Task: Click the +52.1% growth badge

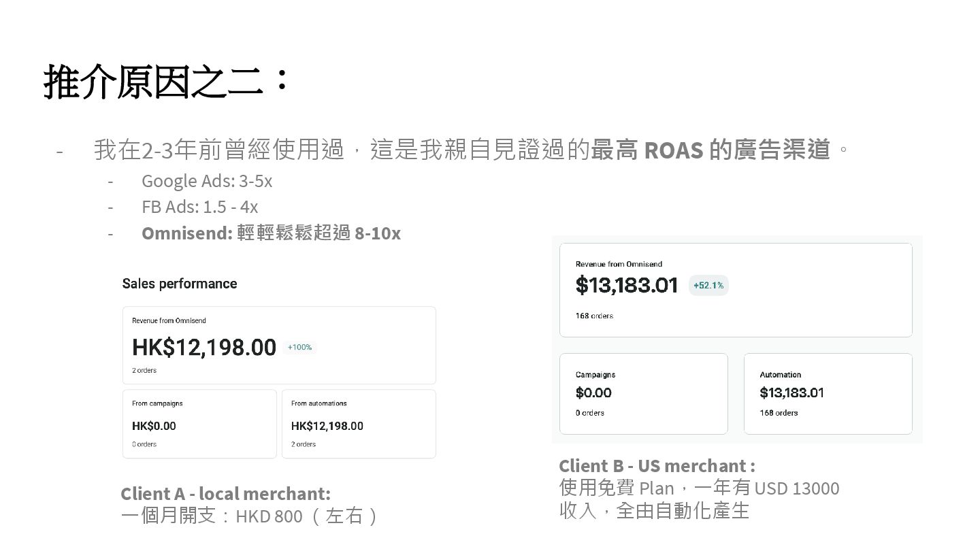Action: pyautogui.click(x=708, y=286)
